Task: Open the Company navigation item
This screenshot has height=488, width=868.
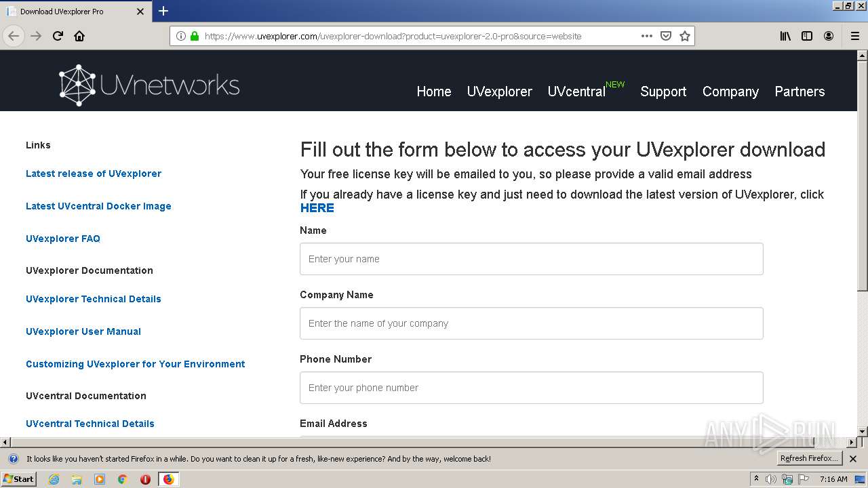Action: [x=730, y=91]
